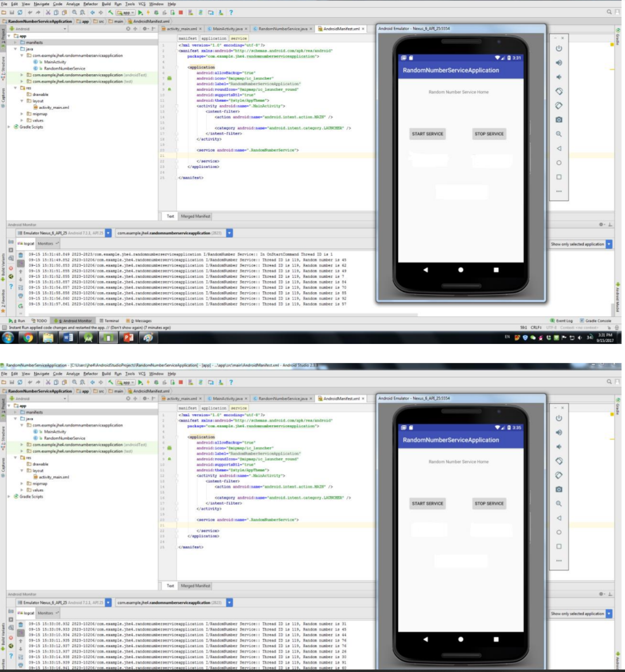625x672 pixels.
Task: Open Word from the Windows taskbar
Action: pos(69,338)
